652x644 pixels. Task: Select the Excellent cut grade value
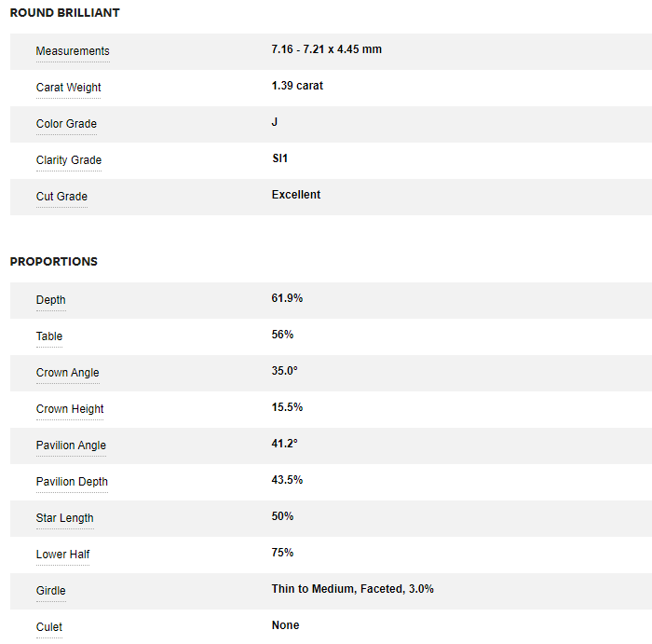pos(296,195)
